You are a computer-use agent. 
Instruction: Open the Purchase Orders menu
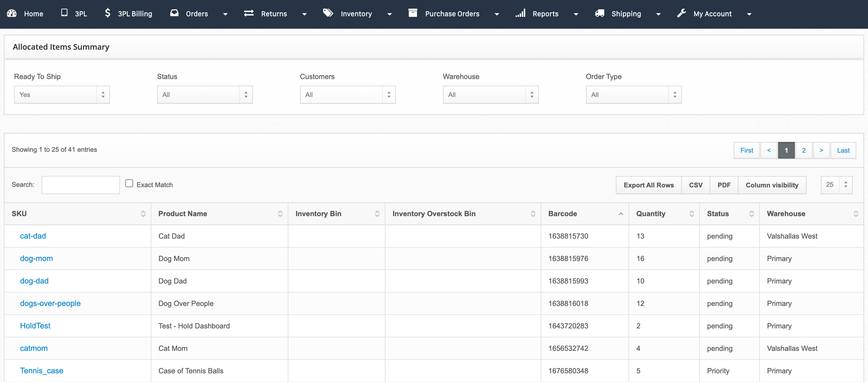[x=452, y=14]
